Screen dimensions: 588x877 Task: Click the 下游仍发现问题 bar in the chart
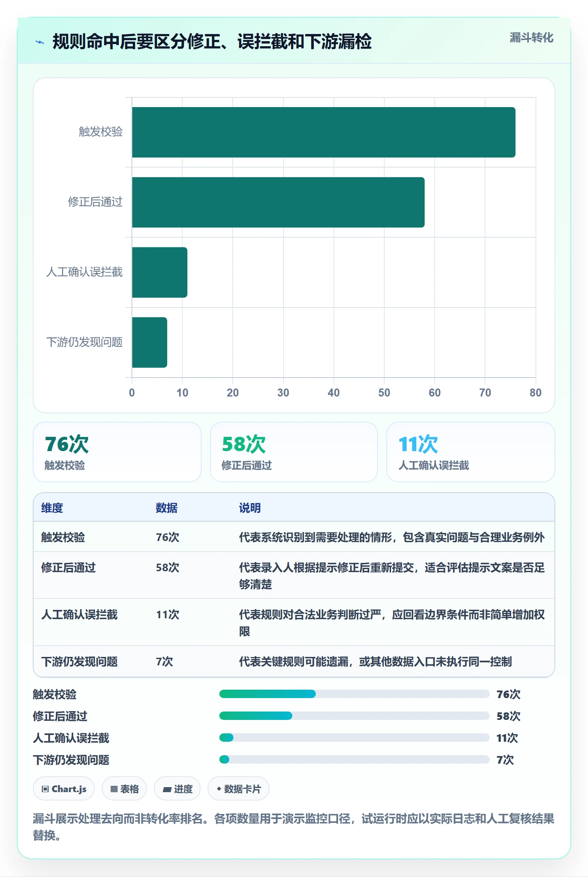coord(150,342)
